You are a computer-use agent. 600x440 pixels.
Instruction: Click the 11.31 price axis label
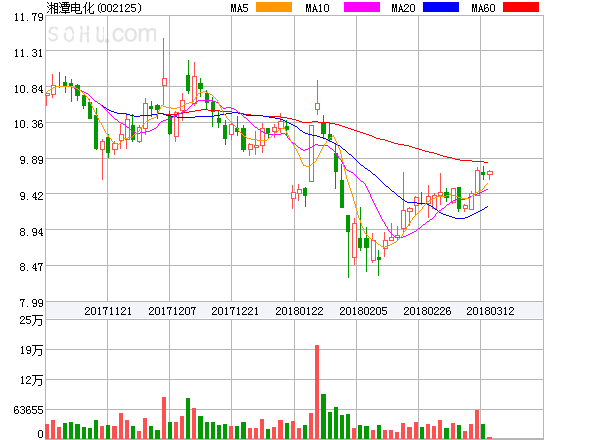pyautogui.click(x=29, y=53)
